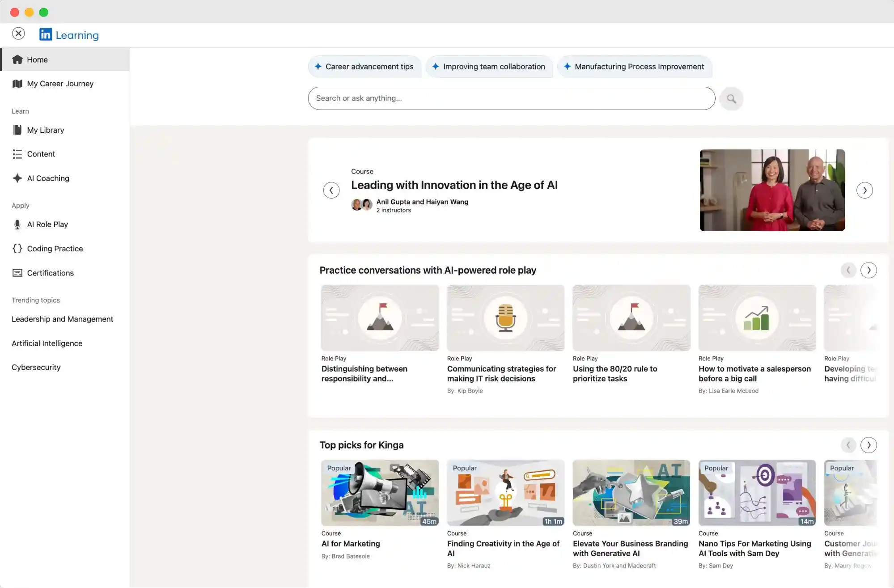The height and width of the screenshot is (588, 894).
Task: Open Elevate Your Business Branding thumbnail
Action: click(631, 493)
